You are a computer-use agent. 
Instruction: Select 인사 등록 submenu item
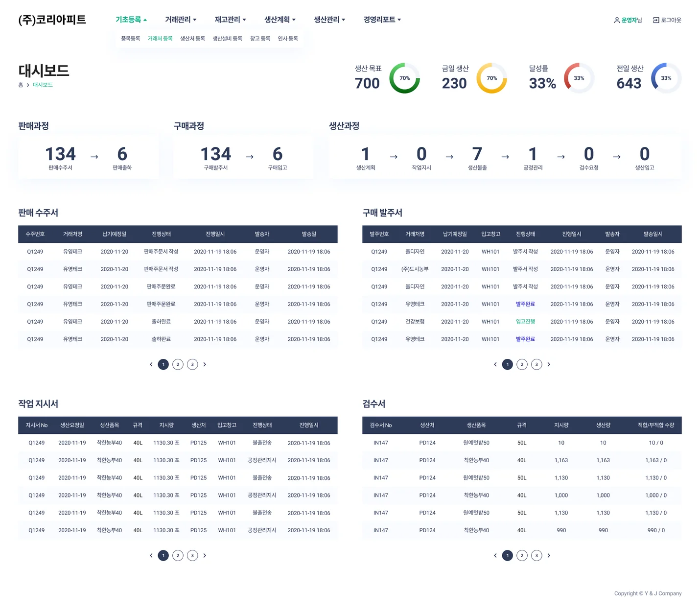point(288,38)
